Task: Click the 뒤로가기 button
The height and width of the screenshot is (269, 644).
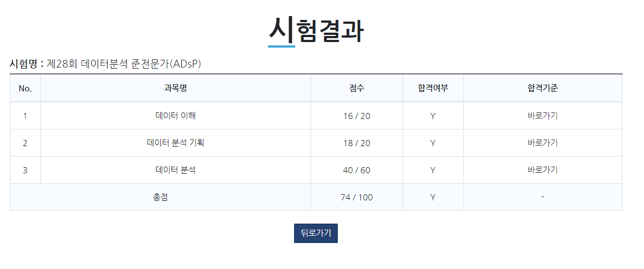Action: 316,233
